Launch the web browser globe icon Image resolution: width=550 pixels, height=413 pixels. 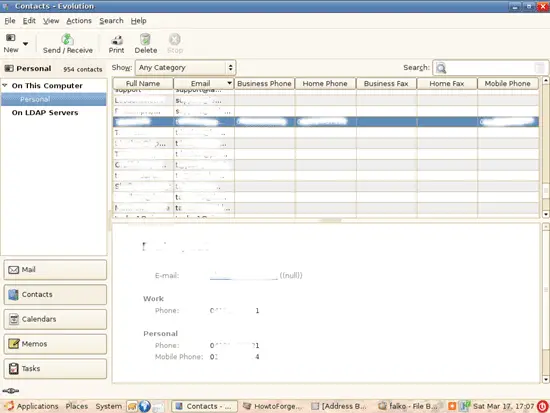[x=145, y=406]
